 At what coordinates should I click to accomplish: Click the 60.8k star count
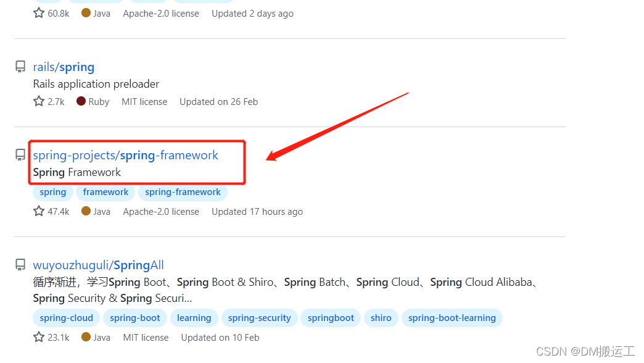(59, 14)
